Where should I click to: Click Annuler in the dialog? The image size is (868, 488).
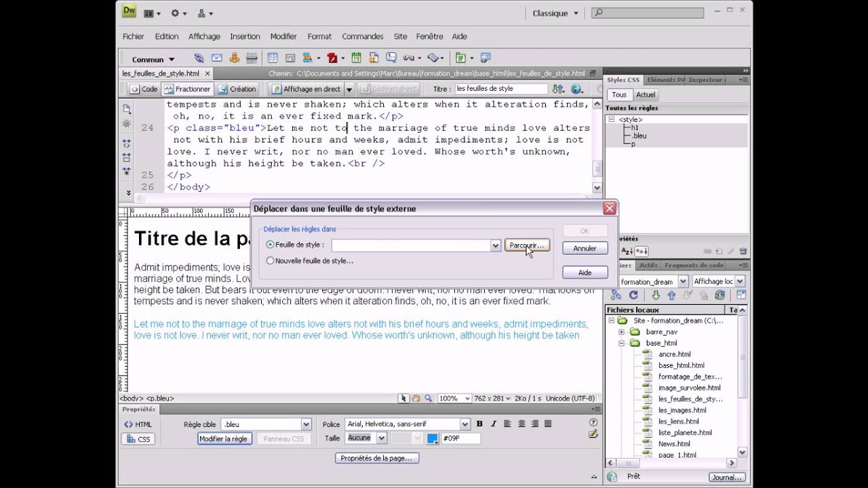(585, 248)
